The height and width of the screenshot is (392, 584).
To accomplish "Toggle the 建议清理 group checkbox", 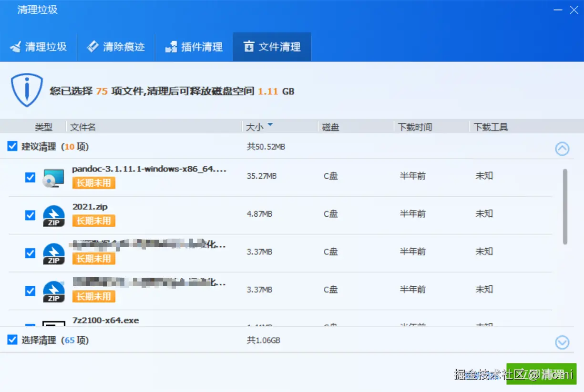I will [12, 146].
